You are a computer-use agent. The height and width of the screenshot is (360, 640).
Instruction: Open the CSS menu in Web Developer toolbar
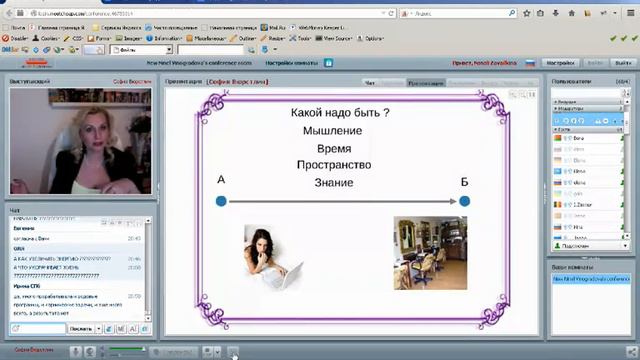tap(74, 38)
